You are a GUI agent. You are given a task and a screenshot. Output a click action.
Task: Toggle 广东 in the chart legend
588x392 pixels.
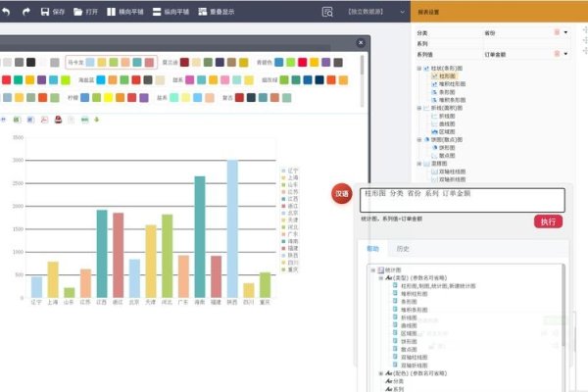[290, 234]
